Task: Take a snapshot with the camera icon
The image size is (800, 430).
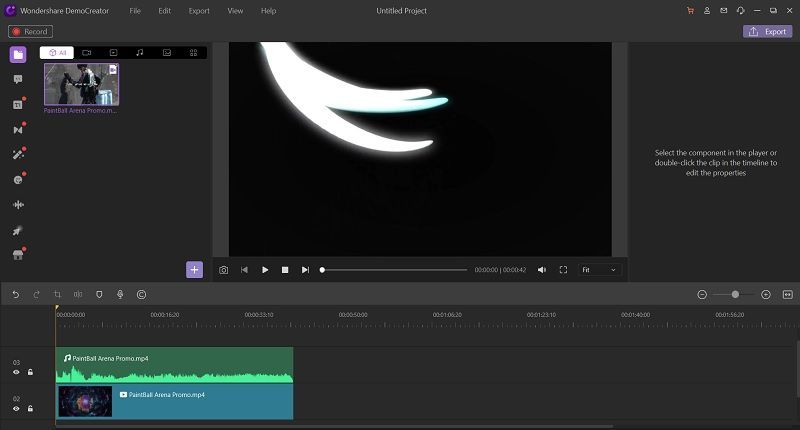Action: coord(223,270)
